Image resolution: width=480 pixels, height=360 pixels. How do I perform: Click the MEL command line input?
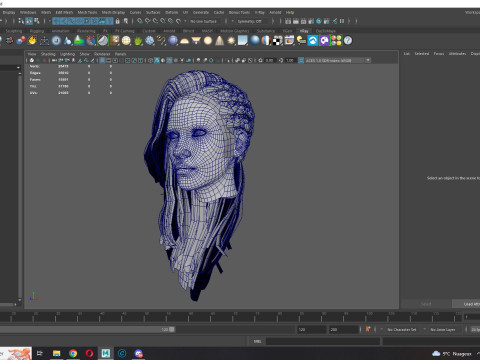click(323, 341)
